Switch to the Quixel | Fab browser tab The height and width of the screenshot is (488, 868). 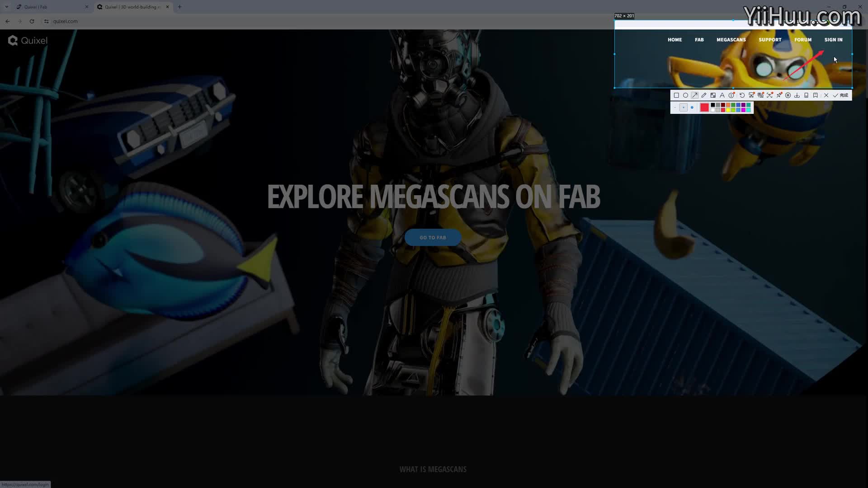[50, 7]
